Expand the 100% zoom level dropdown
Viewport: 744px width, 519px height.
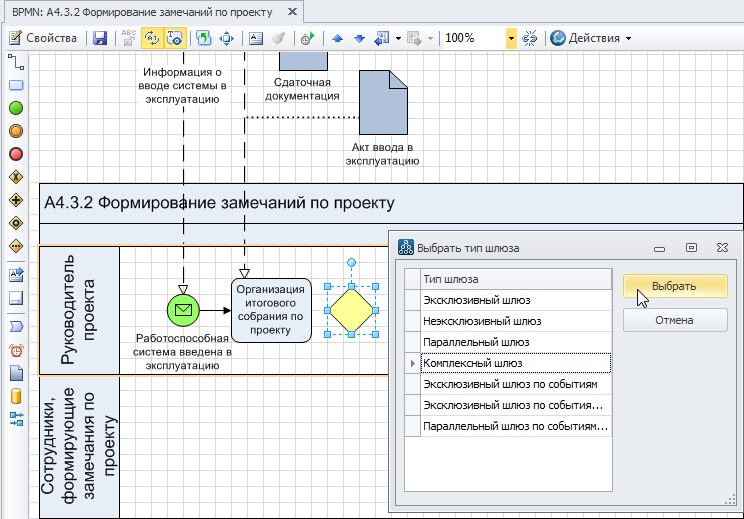(x=511, y=38)
